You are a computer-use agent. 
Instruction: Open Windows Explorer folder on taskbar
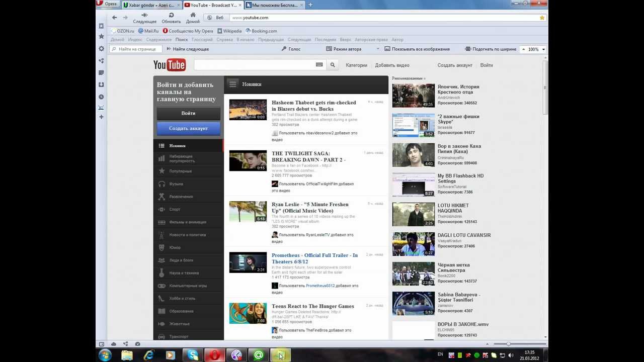click(x=127, y=355)
